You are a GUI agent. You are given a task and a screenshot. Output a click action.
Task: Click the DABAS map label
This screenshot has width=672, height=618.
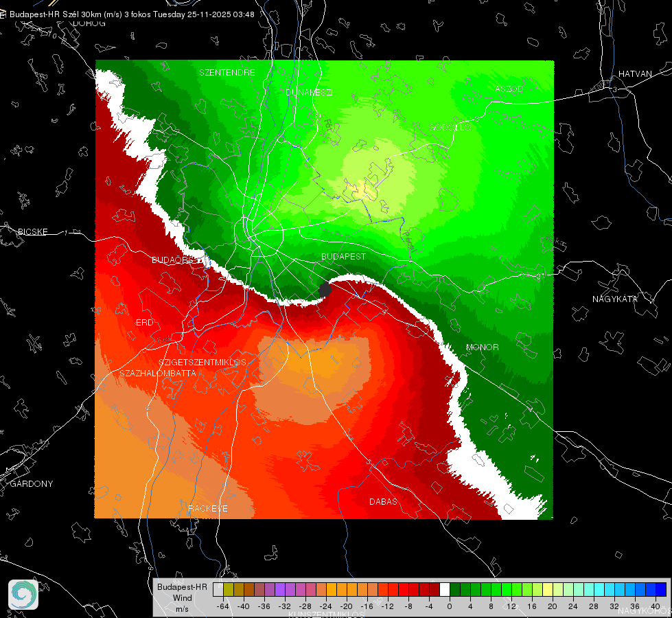(384, 501)
